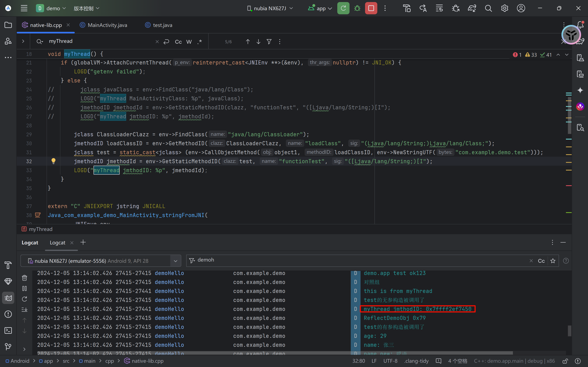588x367 pixels.
Task: Toggle Match Case in editor search
Action: coord(178,42)
